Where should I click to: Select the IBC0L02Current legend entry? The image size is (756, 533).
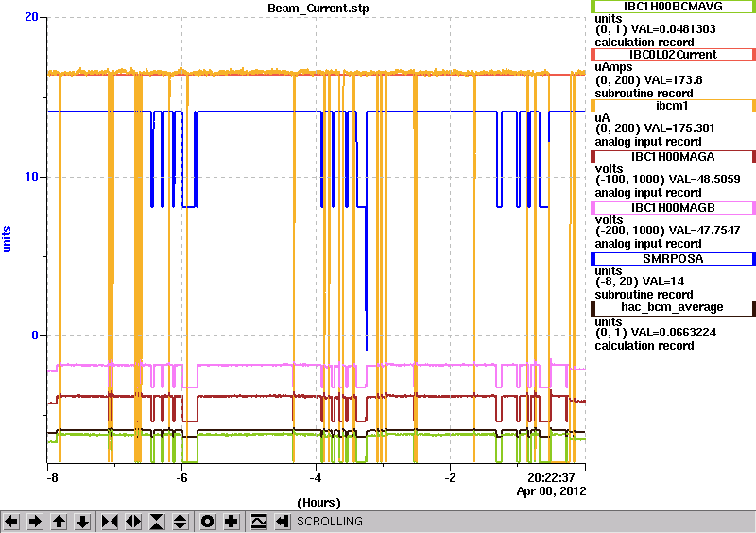pyautogui.click(x=673, y=55)
